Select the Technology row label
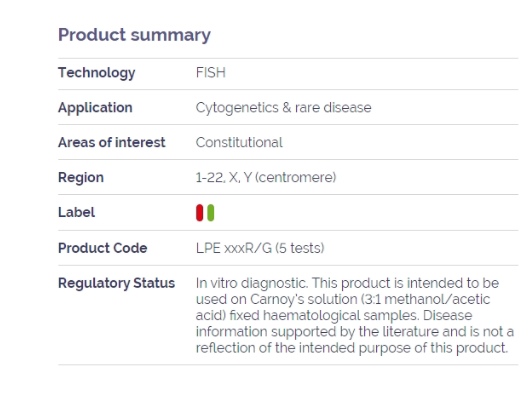531x404 pixels. coord(97,73)
